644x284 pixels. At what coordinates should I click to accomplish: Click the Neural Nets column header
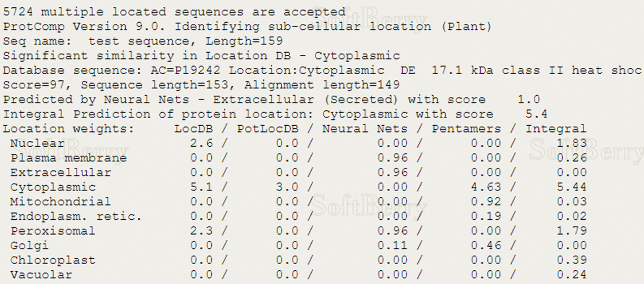[x=365, y=129]
